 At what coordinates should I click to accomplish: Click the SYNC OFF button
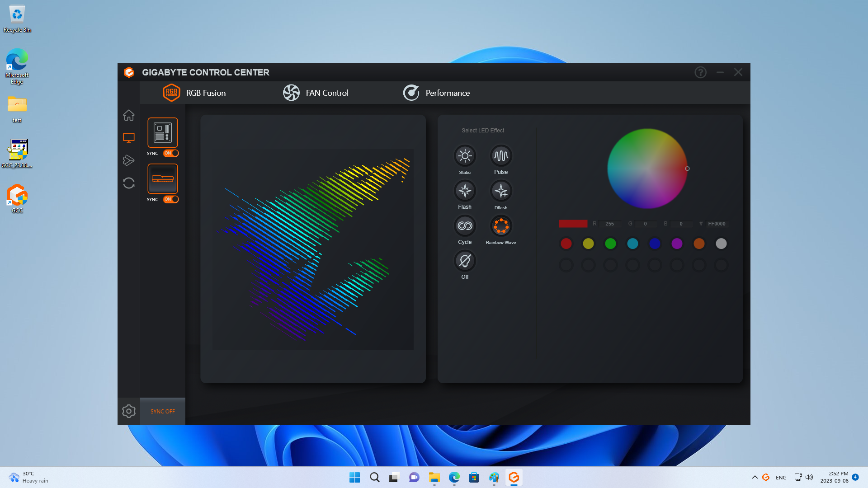163,411
